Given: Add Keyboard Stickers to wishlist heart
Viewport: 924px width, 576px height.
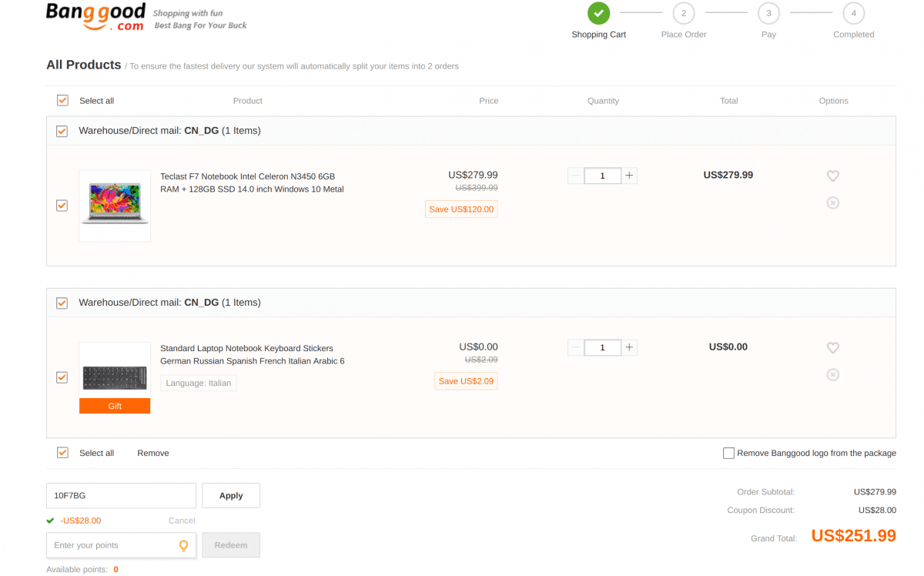Looking at the screenshot, I should click(x=832, y=347).
